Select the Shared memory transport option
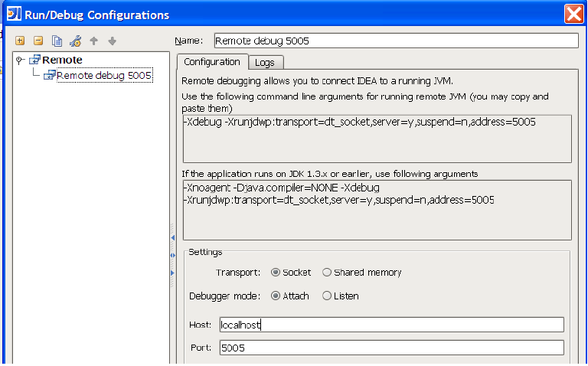The width and height of the screenshot is (588, 366). (327, 272)
